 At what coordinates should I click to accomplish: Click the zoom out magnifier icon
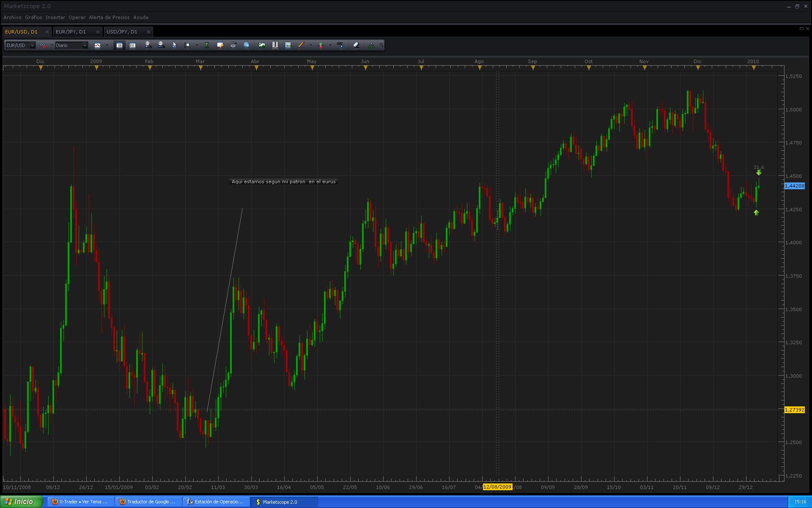161,45
